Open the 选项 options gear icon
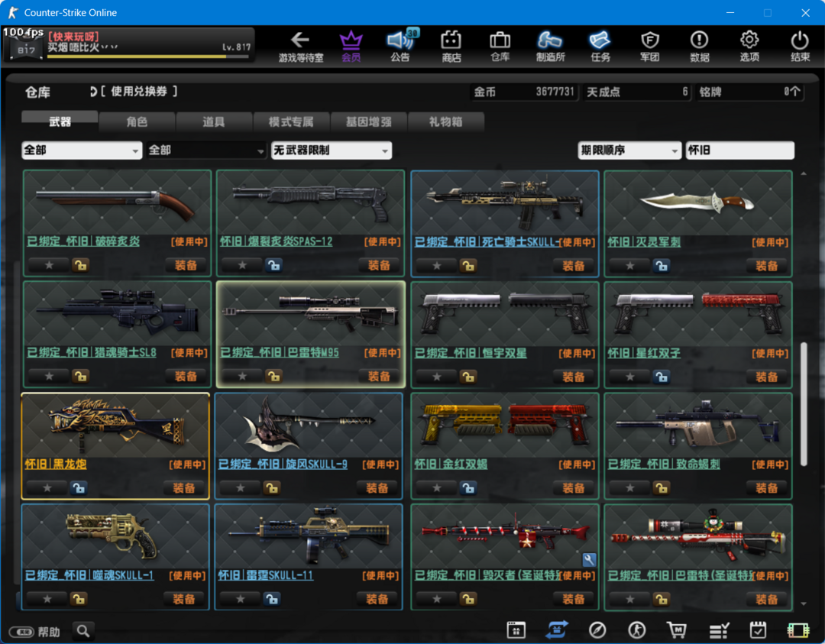 [749, 47]
